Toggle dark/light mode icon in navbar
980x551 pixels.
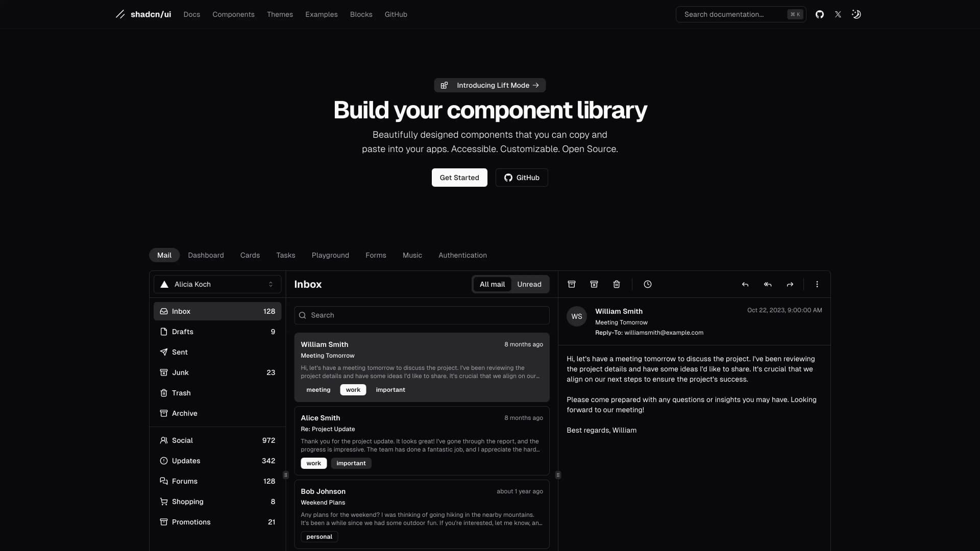tap(855, 14)
